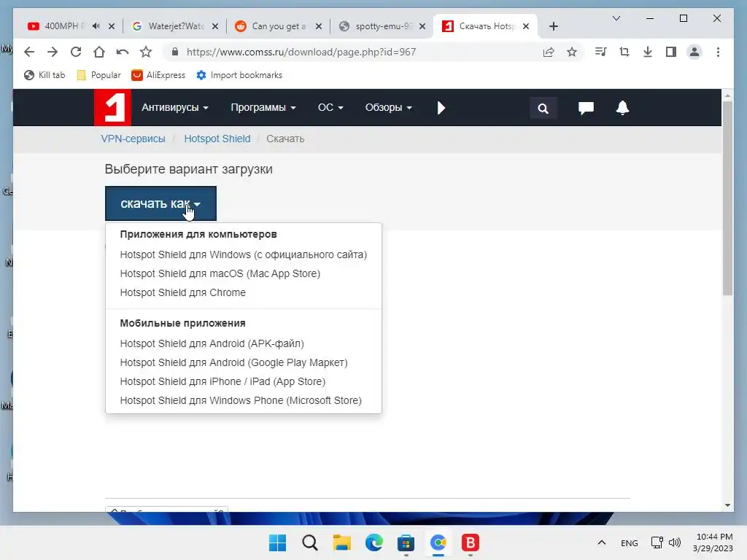
Task: Click Import bookmarks
Action: point(239,75)
